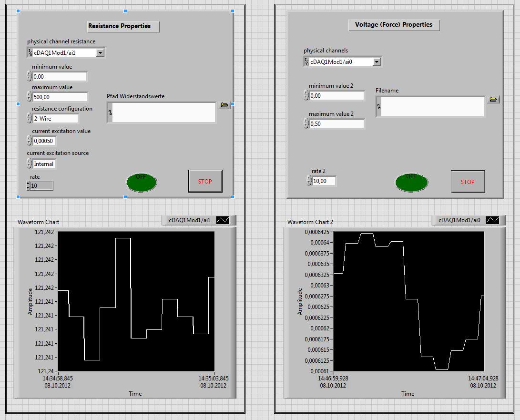Image resolution: width=520 pixels, height=420 pixels.
Task: Expand physical channel resistance dropdown
Action: 100,52
